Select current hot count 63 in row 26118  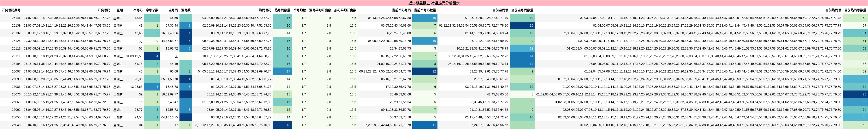coord(855,49)
